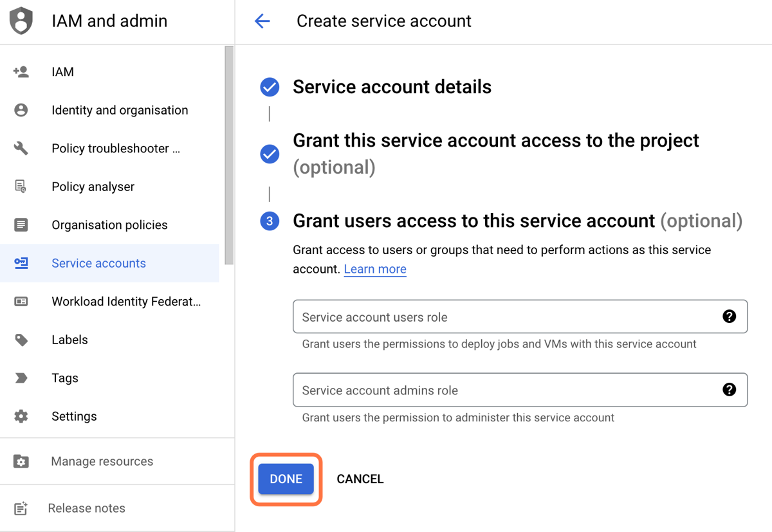Go back using the blue arrow
Viewport: 772px width, 532px height.
[262, 21]
